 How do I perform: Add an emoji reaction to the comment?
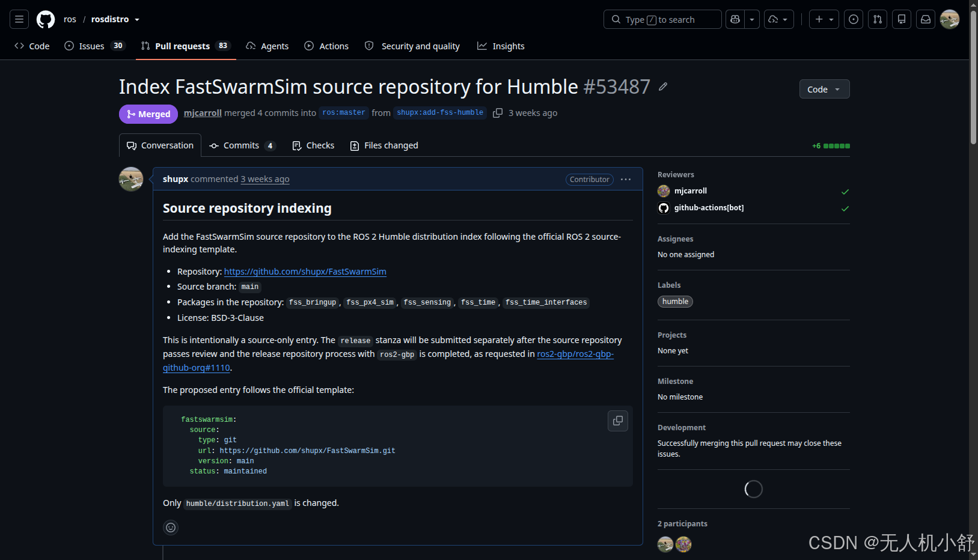point(171,528)
